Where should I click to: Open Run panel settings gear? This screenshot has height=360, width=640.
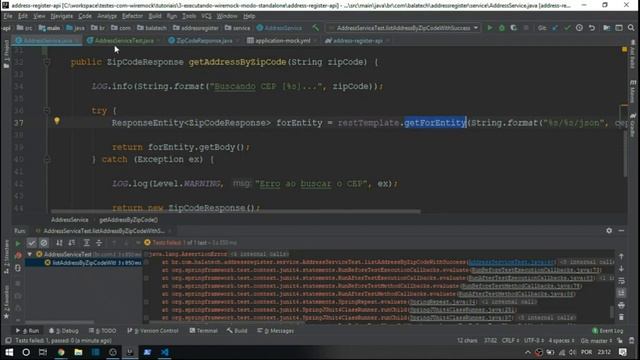(609, 231)
